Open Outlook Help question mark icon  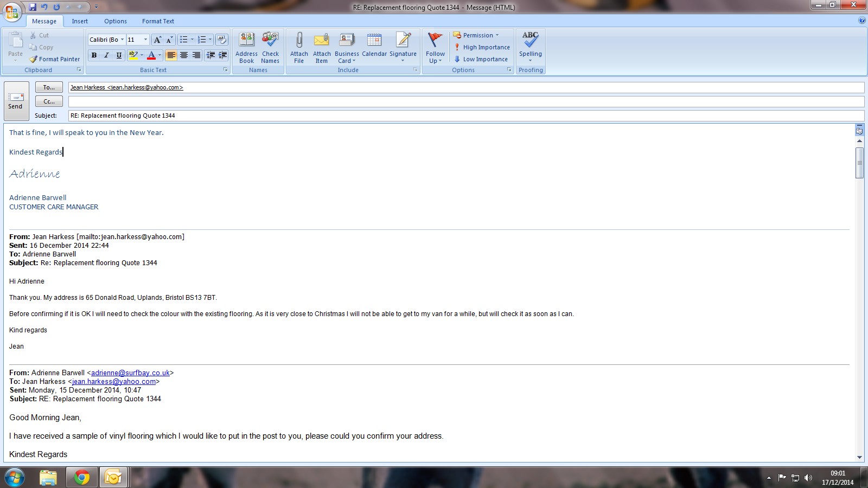tap(862, 21)
